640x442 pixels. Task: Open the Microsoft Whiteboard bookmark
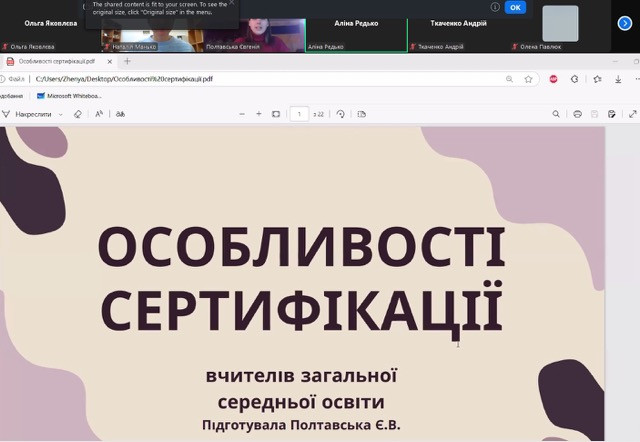pos(70,96)
